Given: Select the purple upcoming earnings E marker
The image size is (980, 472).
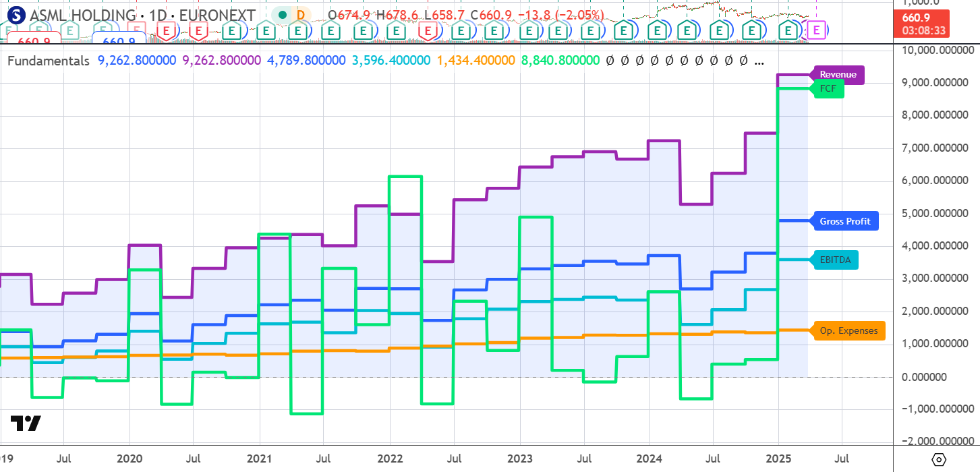Looking at the screenshot, I should 817,30.
